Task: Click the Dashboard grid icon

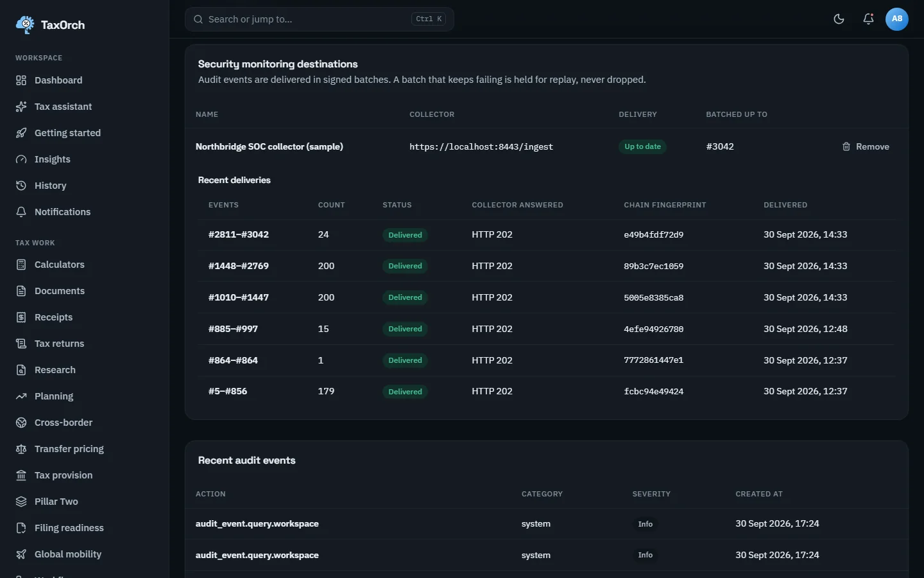Action: tap(21, 80)
